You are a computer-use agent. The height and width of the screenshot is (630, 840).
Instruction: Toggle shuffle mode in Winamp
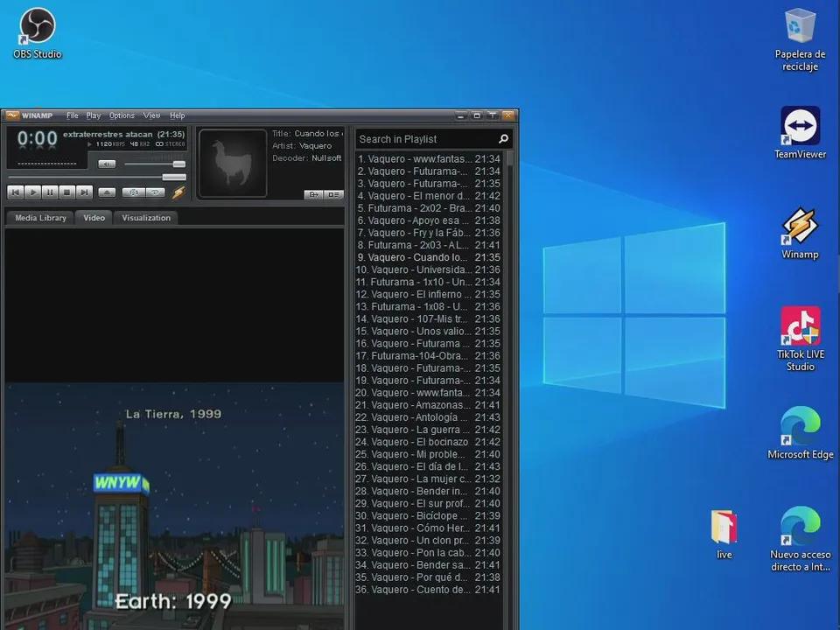(x=133, y=192)
